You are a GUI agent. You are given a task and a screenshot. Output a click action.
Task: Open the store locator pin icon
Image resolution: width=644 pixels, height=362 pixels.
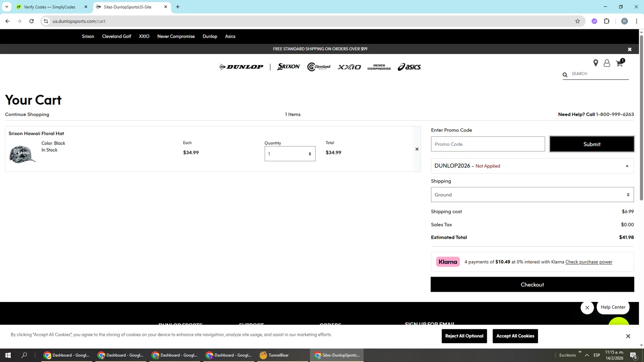coord(595,63)
